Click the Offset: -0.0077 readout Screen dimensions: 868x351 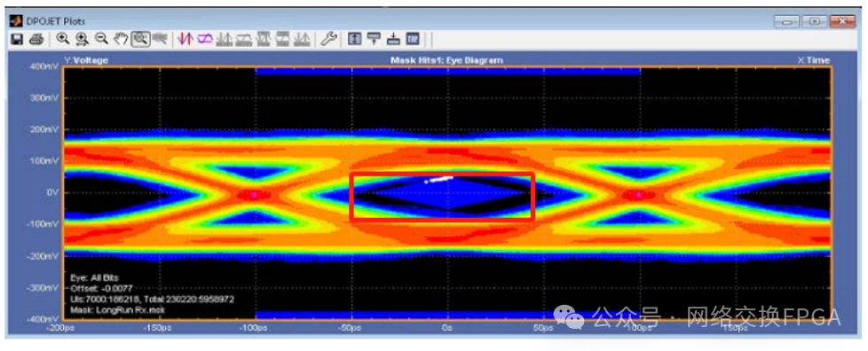pos(101,289)
